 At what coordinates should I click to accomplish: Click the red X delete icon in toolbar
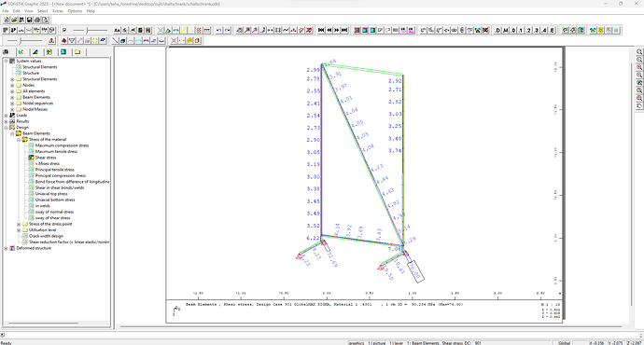tap(308, 30)
